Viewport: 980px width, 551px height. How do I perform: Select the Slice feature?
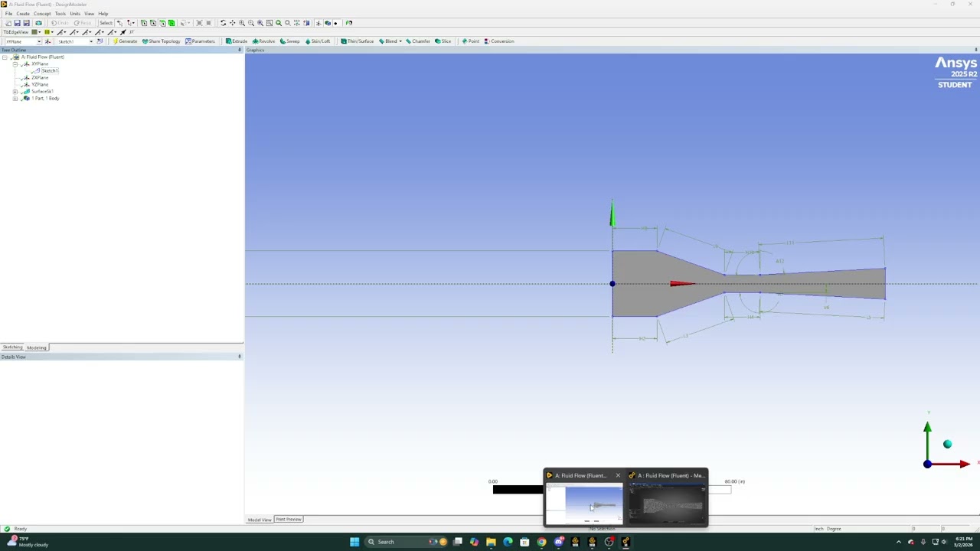click(443, 41)
